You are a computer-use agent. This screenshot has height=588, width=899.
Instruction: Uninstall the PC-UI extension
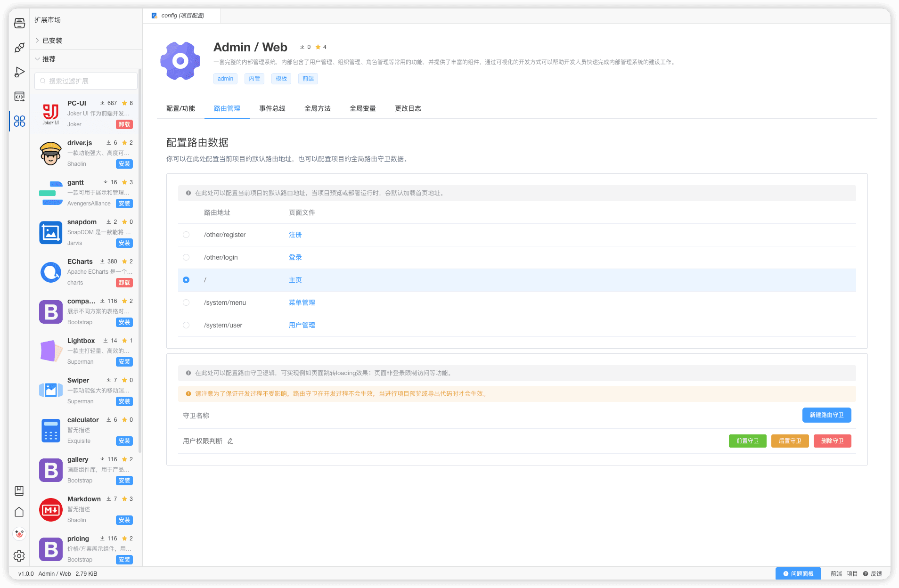click(x=124, y=124)
